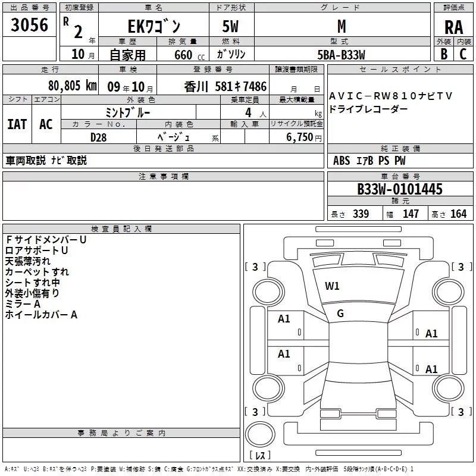Click exterior rating B
This screenshot has height=476, width=476.
pos(444,54)
